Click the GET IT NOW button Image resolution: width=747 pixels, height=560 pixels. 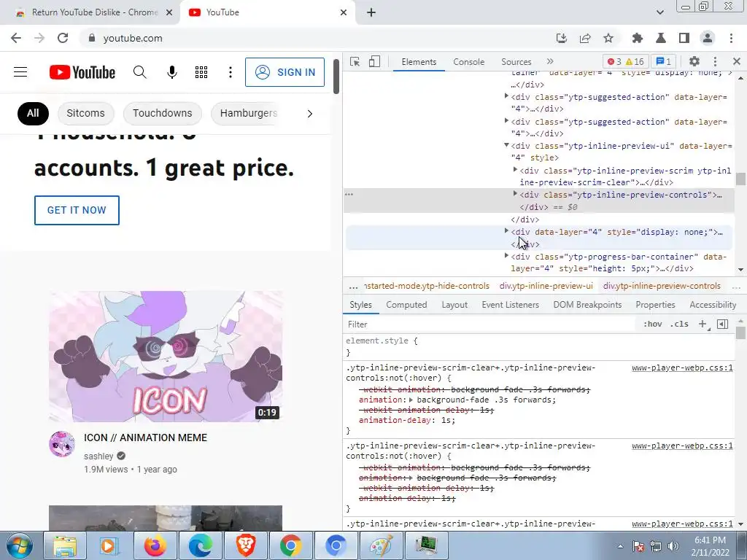click(x=77, y=210)
